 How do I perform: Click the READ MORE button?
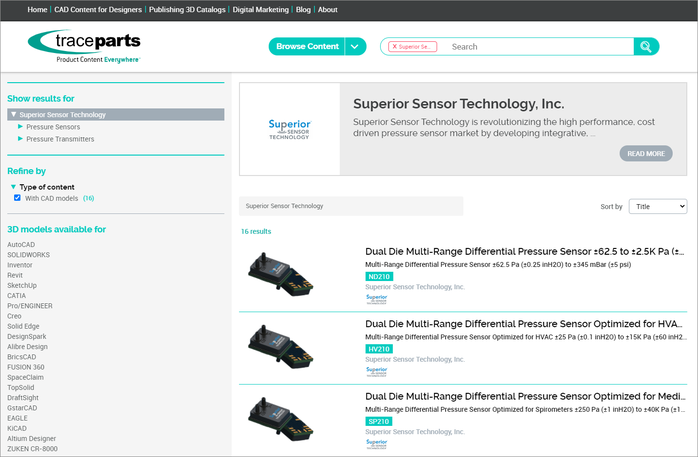(x=645, y=153)
